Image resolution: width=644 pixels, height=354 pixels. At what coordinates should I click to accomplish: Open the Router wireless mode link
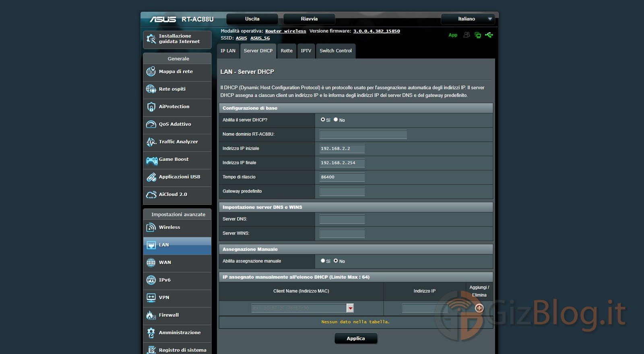pos(286,31)
